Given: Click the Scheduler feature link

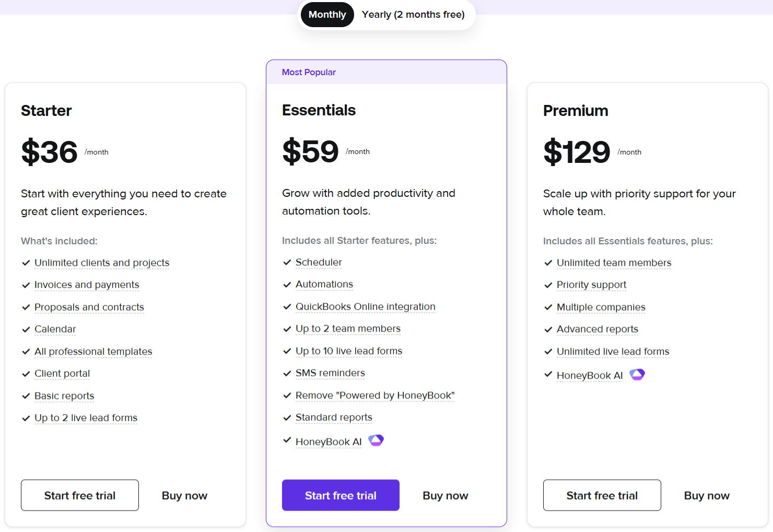Looking at the screenshot, I should 319,262.
